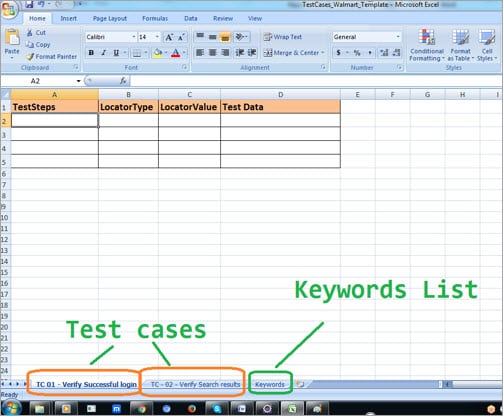Open Font group dialog launcher
This screenshot has height=416, width=503.
tap(184, 67)
